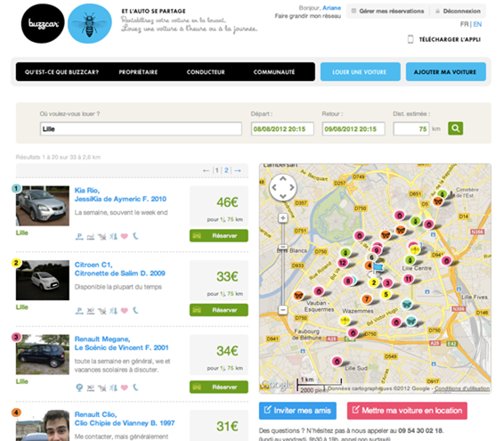Open Qu'est-ce que Buzzcar? menu
Image resolution: width=504 pixels, height=441 pixels.
[x=61, y=72]
